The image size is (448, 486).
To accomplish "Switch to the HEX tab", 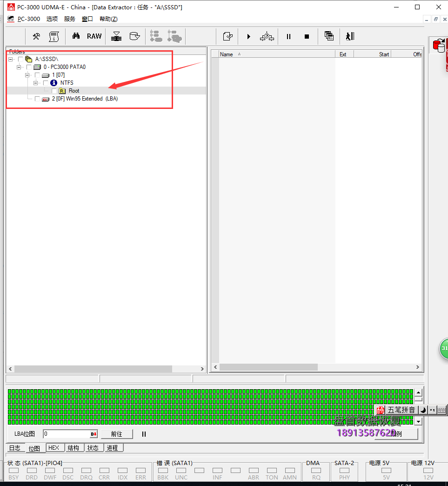I will tap(54, 448).
